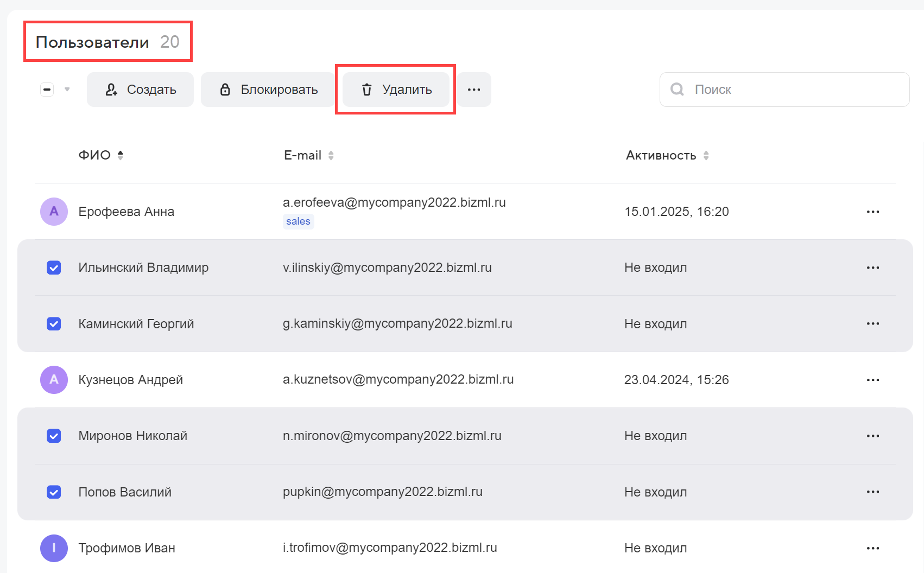Focus the Поиск search field
Screen dimensions: 924x573
tap(793, 90)
